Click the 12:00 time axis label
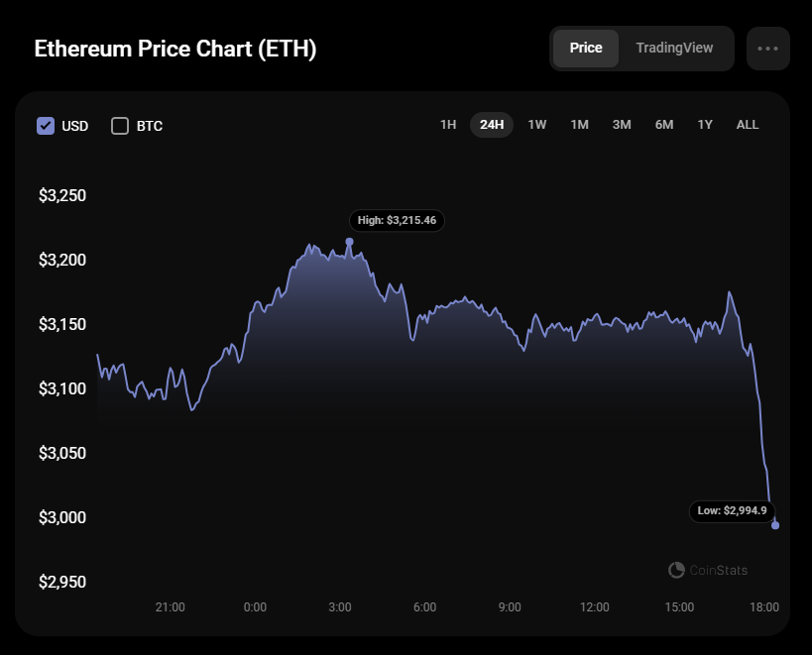This screenshot has height=655, width=812. tap(595, 606)
